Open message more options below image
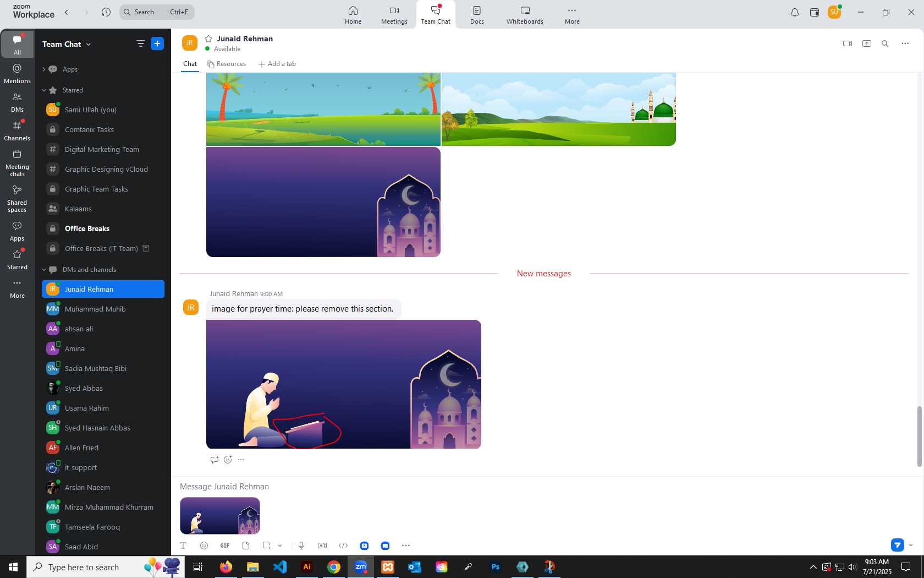 coord(241,460)
